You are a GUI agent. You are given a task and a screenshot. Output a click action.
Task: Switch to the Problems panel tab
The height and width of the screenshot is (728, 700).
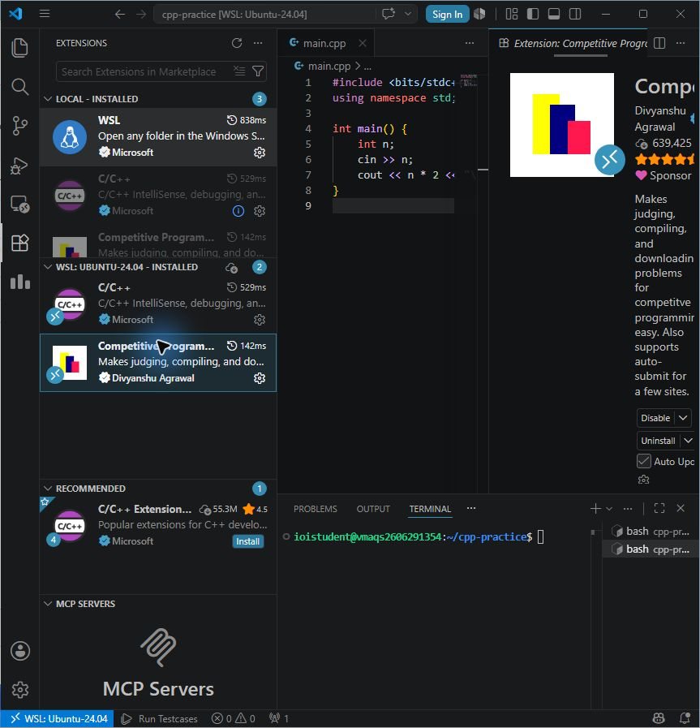point(315,509)
